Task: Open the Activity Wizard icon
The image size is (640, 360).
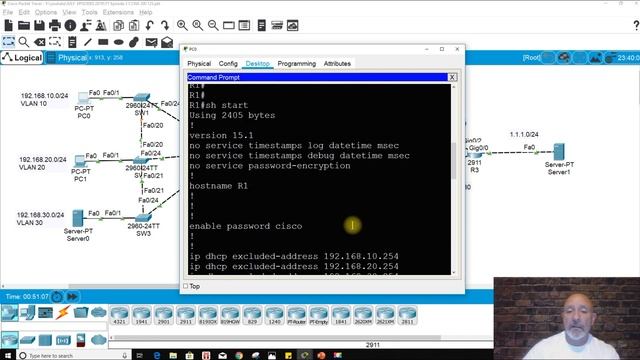Action: click(x=101, y=26)
